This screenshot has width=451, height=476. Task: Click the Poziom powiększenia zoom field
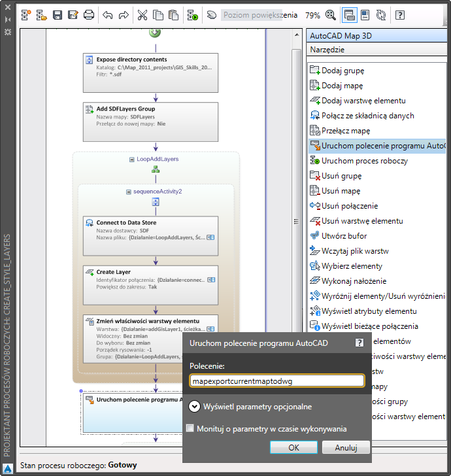[261, 15]
